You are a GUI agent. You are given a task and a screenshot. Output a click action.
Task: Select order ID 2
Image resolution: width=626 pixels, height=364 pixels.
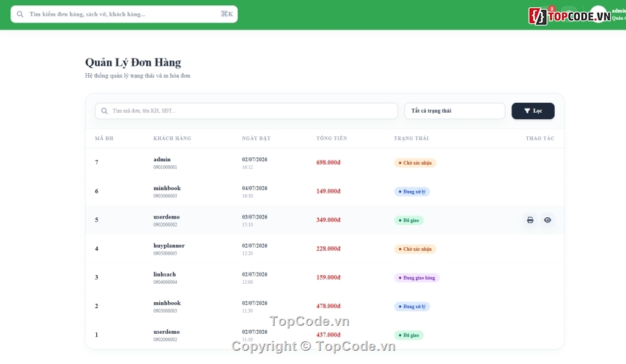point(97,306)
